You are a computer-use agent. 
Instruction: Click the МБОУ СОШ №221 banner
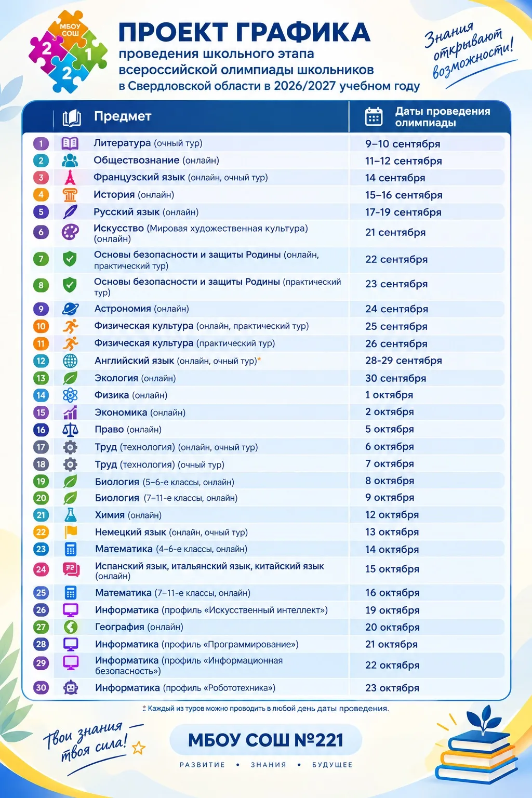(x=265, y=740)
